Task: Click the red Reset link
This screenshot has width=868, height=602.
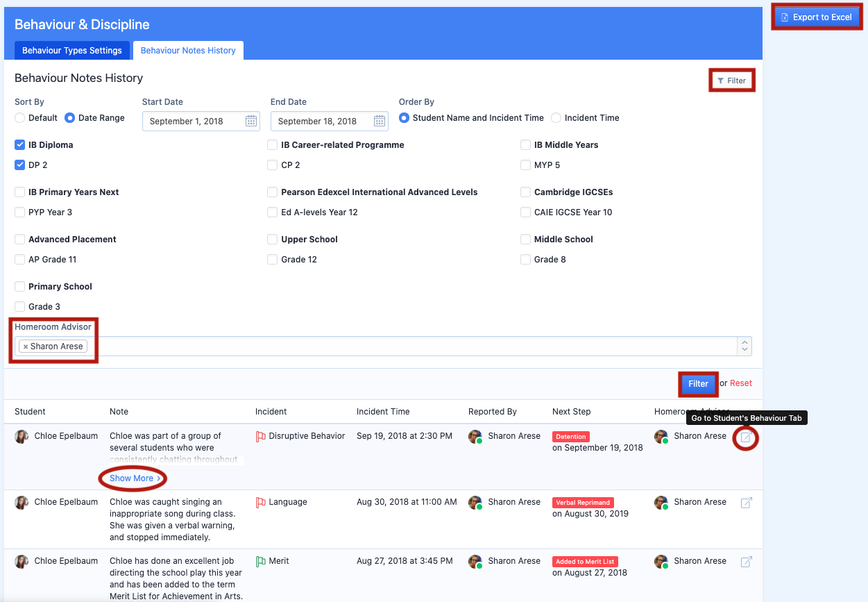Action: click(x=741, y=383)
